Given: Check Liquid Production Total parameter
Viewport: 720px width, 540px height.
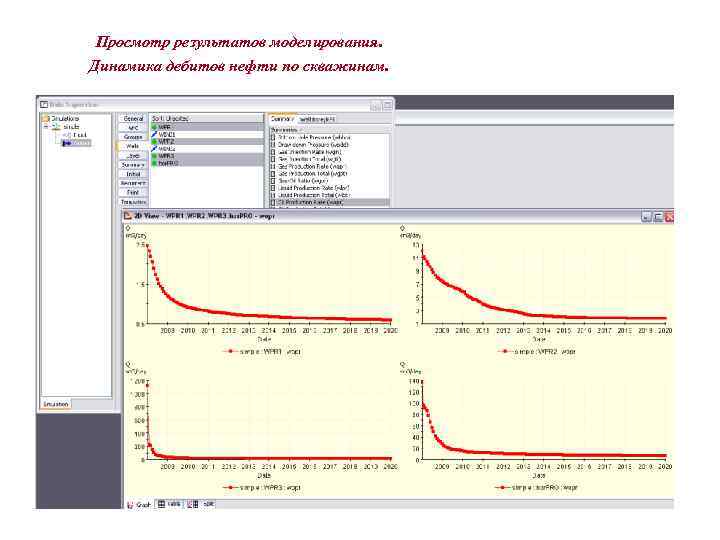Looking at the screenshot, I should click(x=273, y=195).
